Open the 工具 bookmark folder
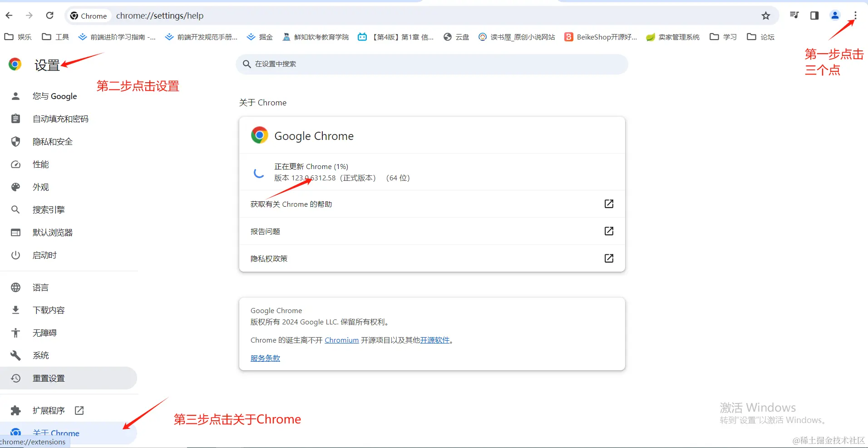 [55, 37]
